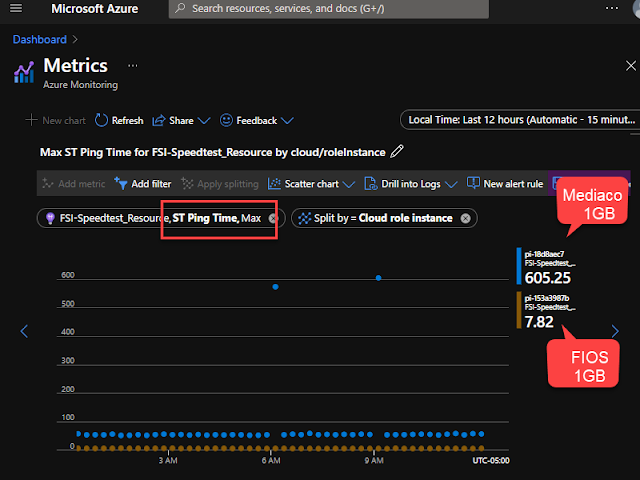This screenshot has width=640, height=480.
Task: Click the 7.82 legend value
Action: click(539, 322)
